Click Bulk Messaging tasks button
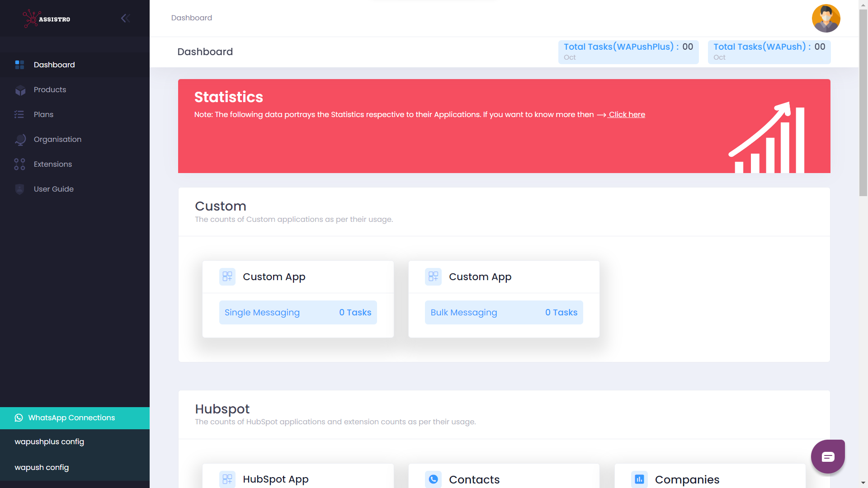Image resolution: width=868 pixels, height=488 pixels. click(x=504, y=313)
